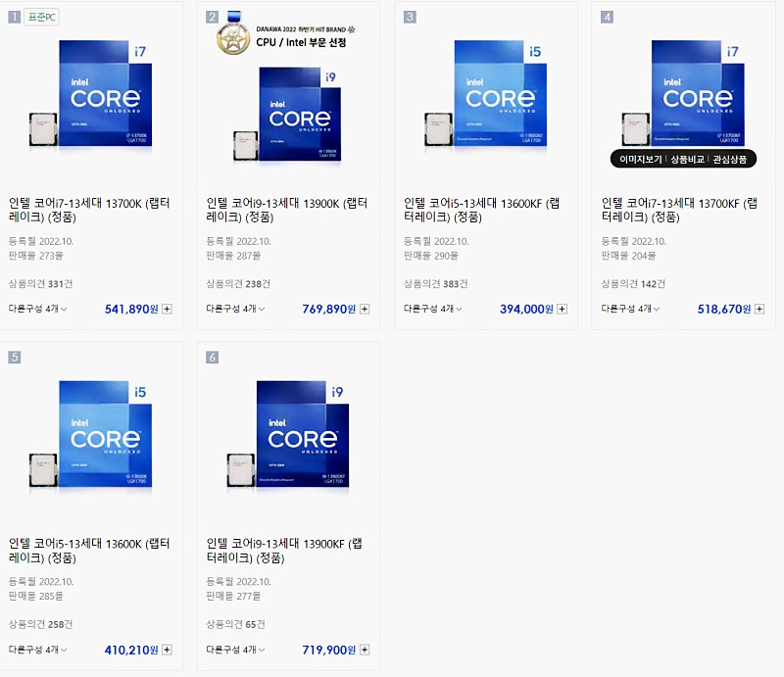Click the plus icon next to 518,670원

[x=759, y=309]
